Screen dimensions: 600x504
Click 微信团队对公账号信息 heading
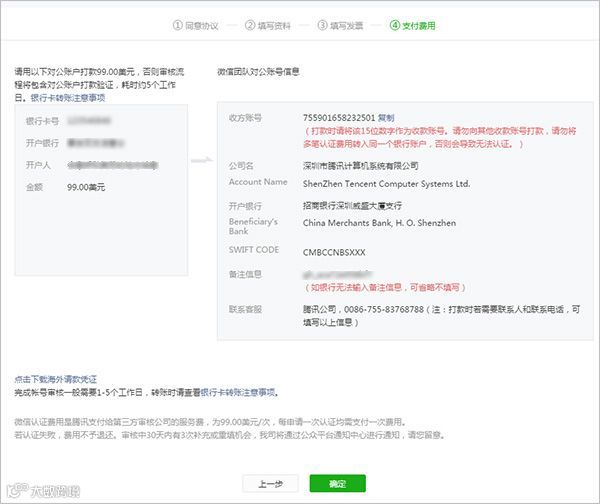tap(258, 72)
